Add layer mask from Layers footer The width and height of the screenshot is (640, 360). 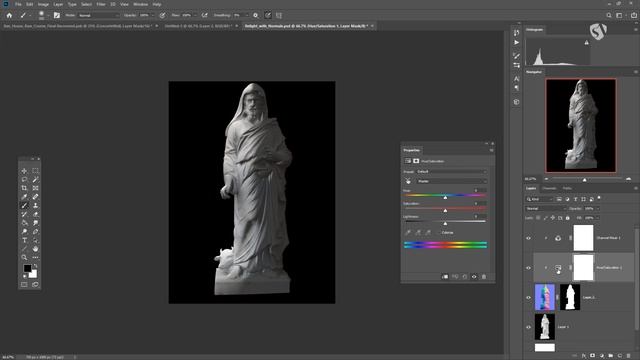click(593, 356)
